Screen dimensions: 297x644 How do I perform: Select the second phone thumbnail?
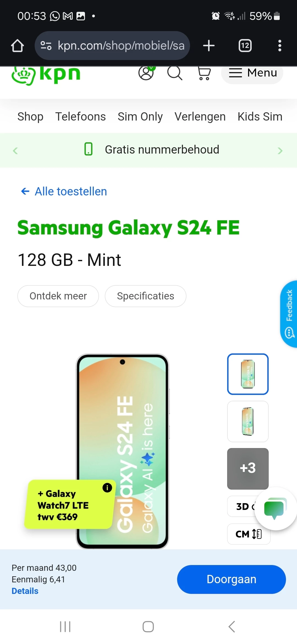(x=248, y=421)
